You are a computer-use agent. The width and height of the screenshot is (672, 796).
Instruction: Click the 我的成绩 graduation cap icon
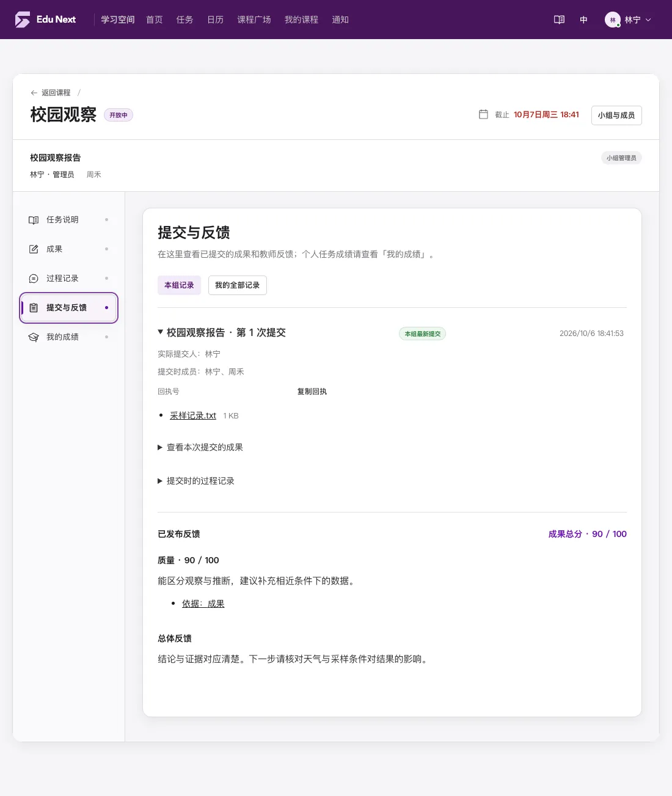34,337
